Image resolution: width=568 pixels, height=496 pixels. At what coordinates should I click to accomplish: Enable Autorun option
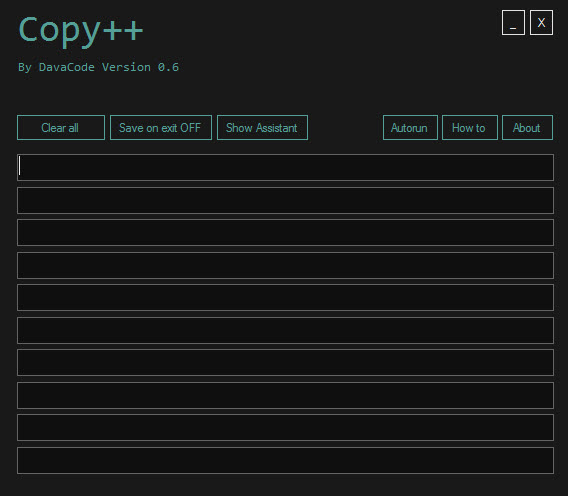(410, 128)
